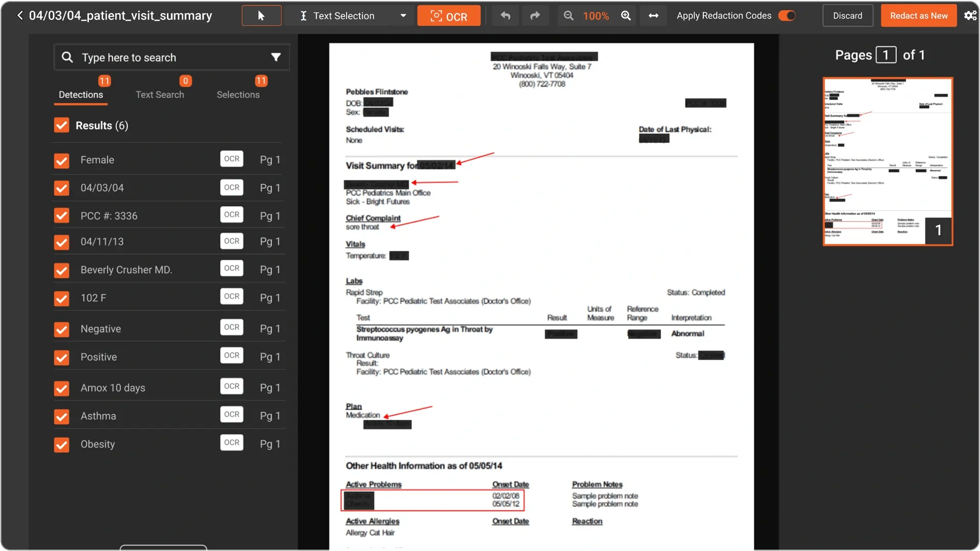Screen dimensions: 980x551
Task: Focus the 'Type here to search' field
Action: click(x=171, y=57)
